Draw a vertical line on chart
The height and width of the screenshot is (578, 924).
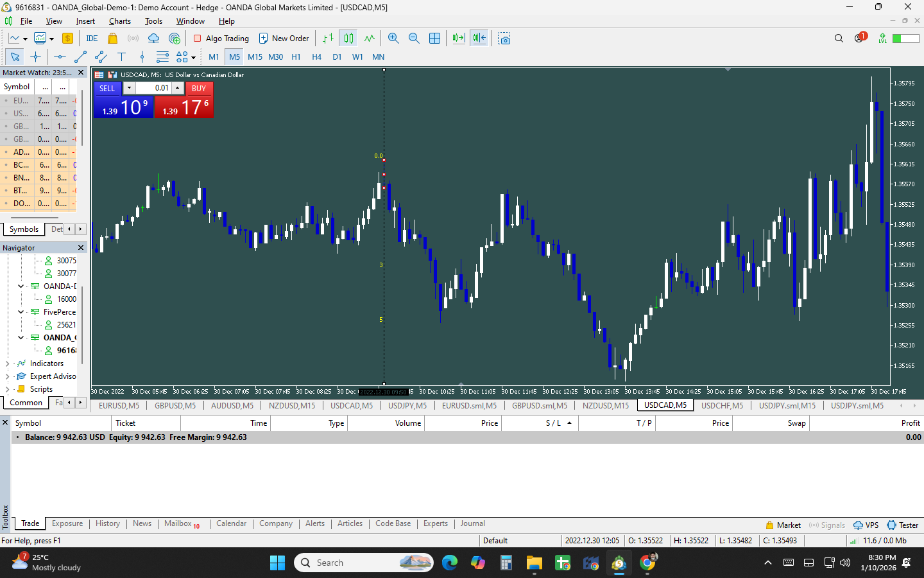[142, 57]
